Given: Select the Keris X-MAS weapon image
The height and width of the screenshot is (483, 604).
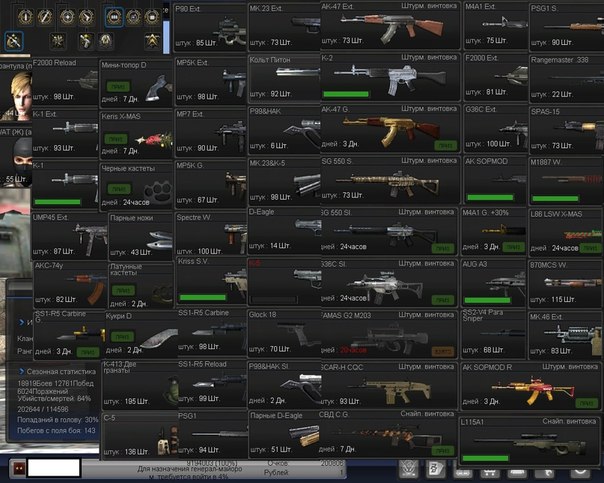Looking at the screenshot, I should point(154,139).
